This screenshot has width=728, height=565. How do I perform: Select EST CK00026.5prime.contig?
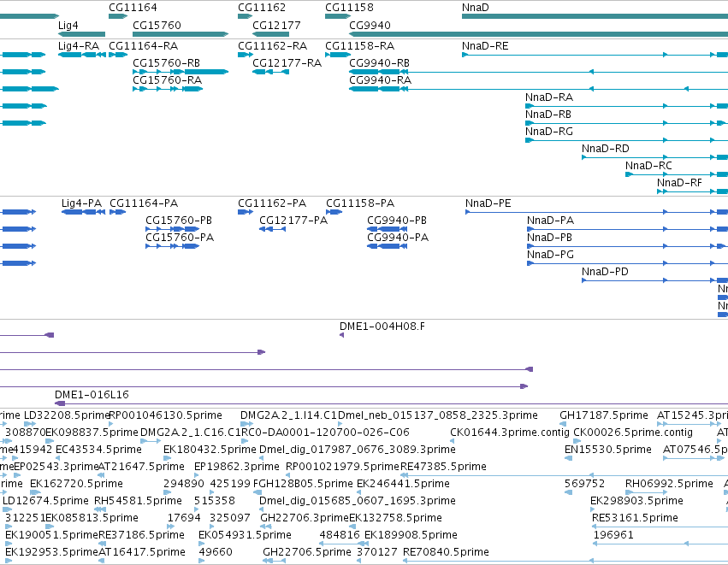tap(633, 433)
